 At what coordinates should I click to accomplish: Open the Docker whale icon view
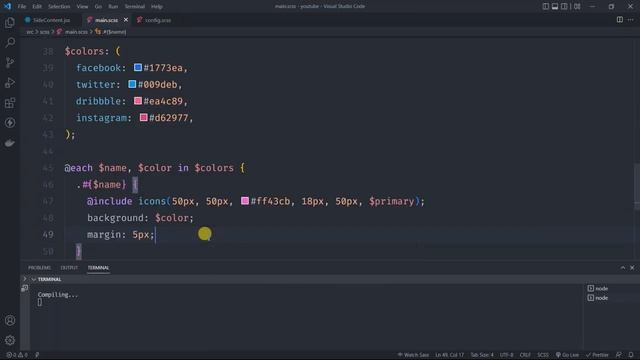tap(10, 143)
